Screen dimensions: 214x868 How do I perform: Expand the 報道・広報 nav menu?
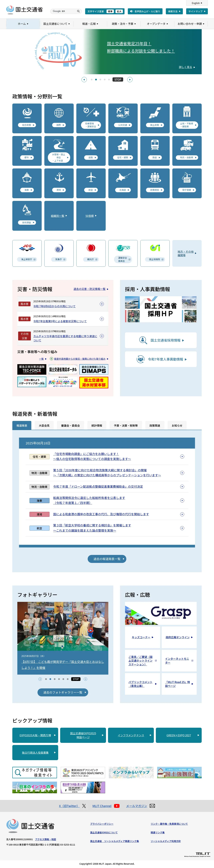(x=90, y=24)
